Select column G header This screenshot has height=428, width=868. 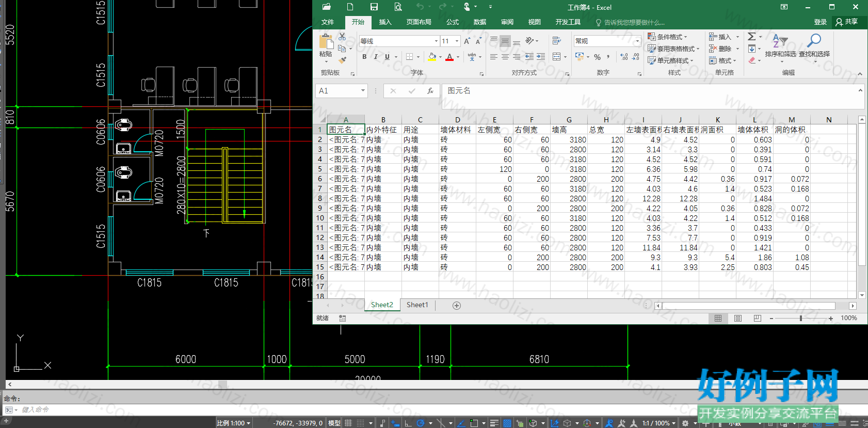click(x=569, y=119)
